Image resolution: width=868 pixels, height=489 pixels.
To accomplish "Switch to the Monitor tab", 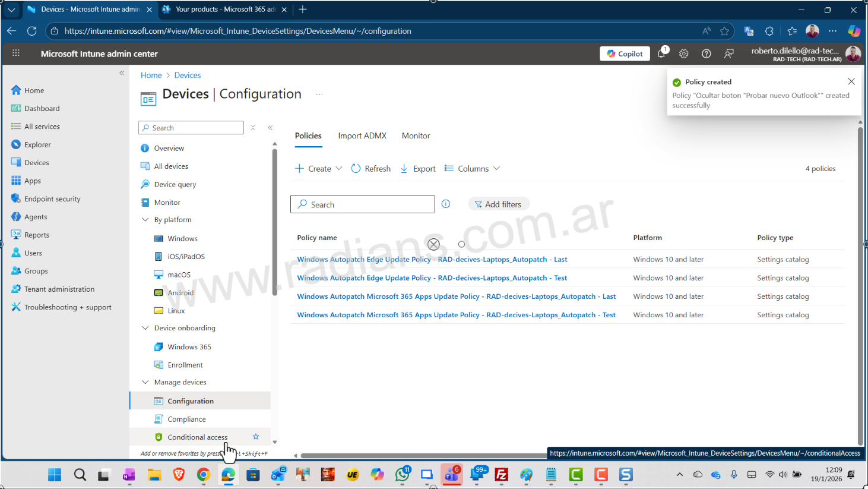I will [416, 135].
